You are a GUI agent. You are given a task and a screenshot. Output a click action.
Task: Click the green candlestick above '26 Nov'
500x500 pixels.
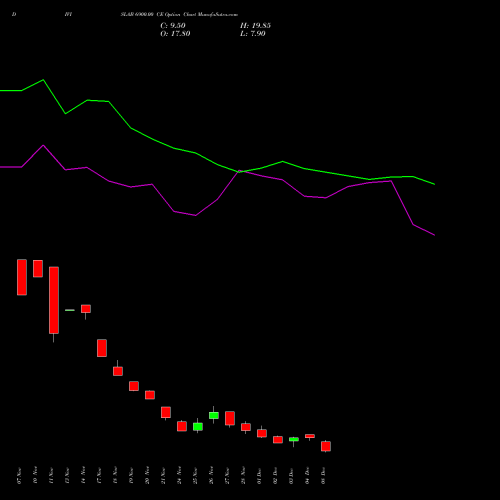tap(214, 415)
